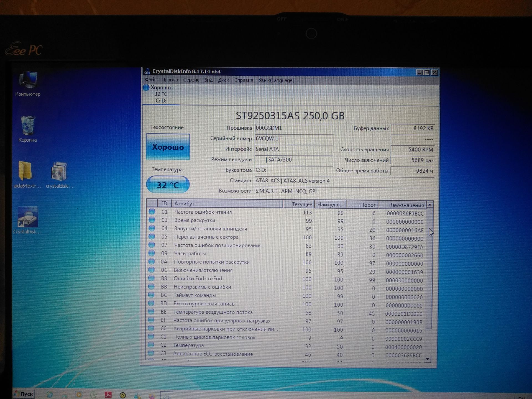Screen dimensions: 532x399
Task: Open the crystaldiski archive icon
Action: [x=59, y=175]
